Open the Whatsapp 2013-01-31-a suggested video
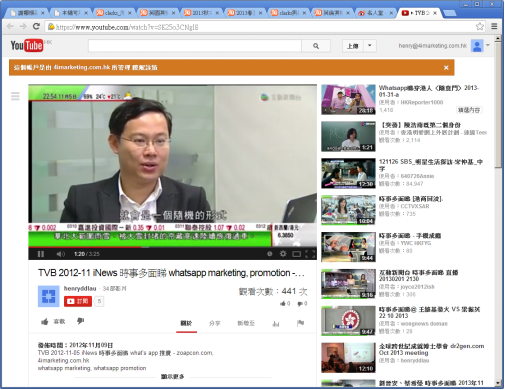505x390 pixels. pos(428,91)
